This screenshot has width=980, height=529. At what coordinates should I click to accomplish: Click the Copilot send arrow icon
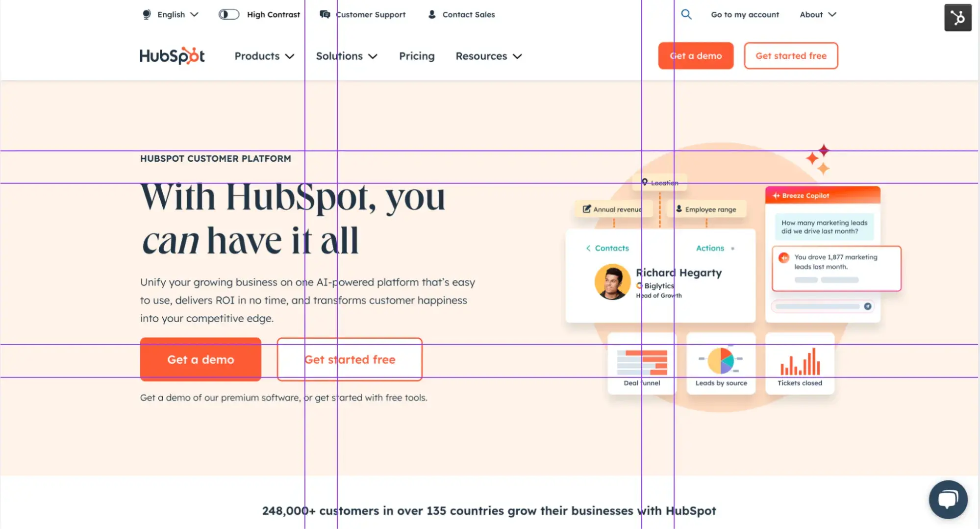coord(867,306)
